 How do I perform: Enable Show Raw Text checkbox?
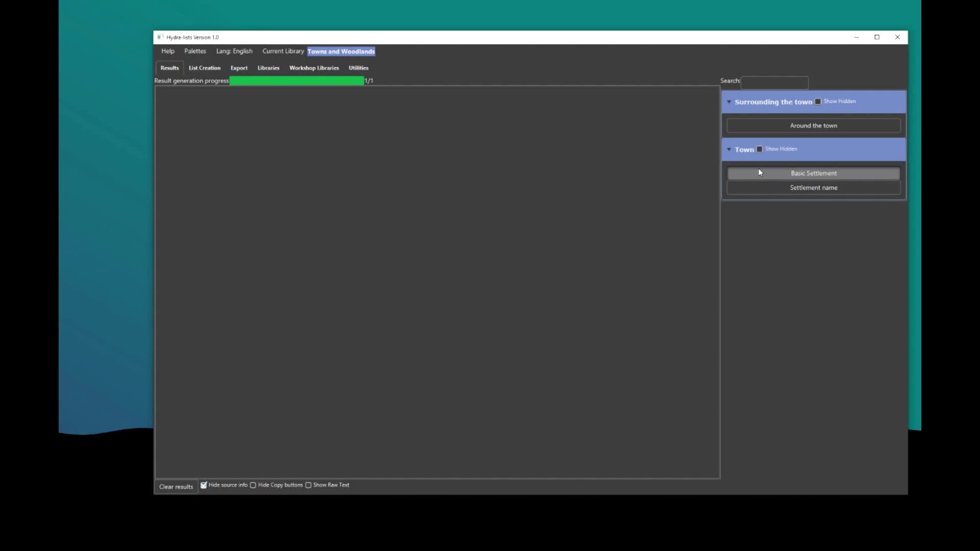(308, 485)
